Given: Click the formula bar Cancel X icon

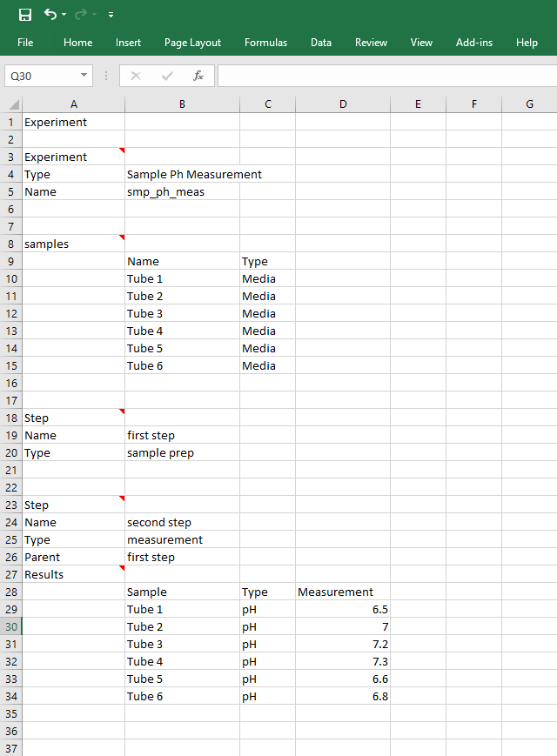Looking at the screenshot, I should point(135,76).
